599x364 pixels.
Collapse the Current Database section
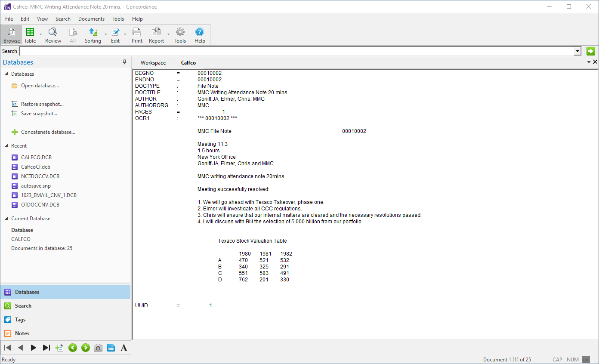tap(6, 219)
